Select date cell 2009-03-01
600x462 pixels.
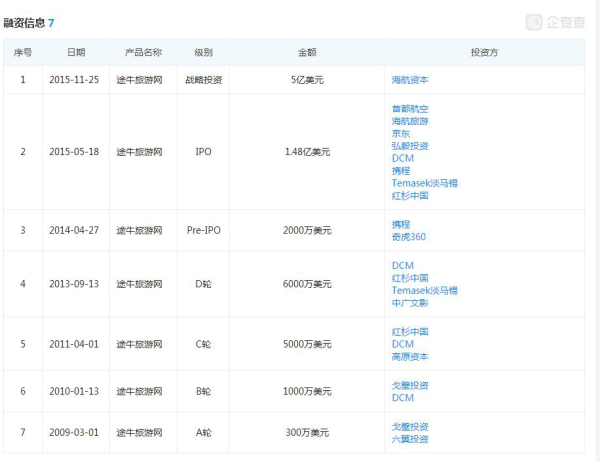[74, 433]
